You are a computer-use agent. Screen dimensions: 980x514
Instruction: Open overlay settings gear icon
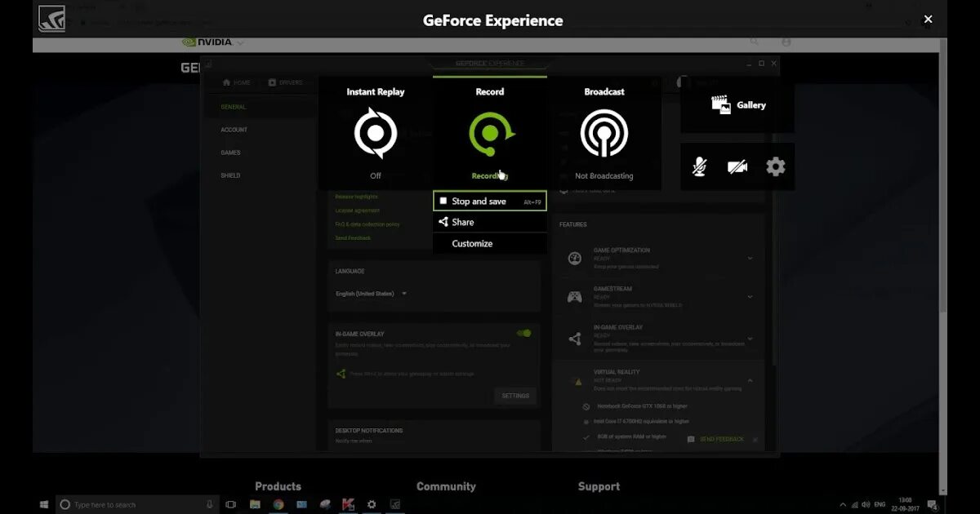point(775,166)
